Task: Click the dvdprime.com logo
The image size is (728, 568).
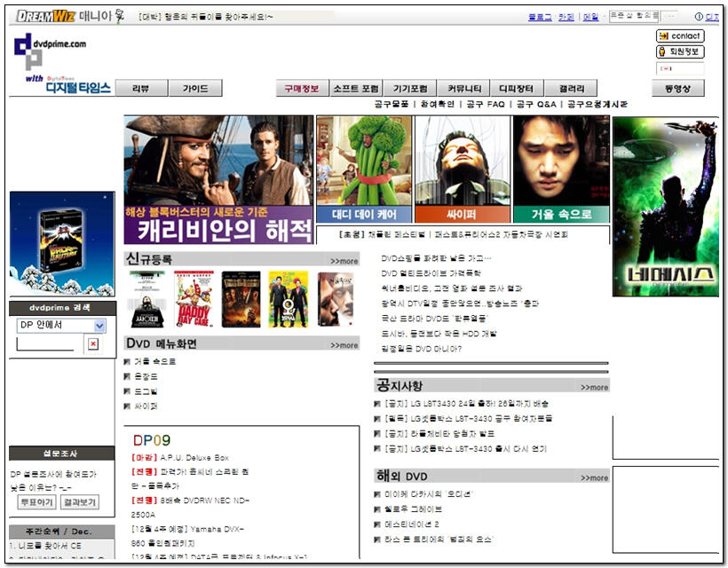Action: coord(50,51)
